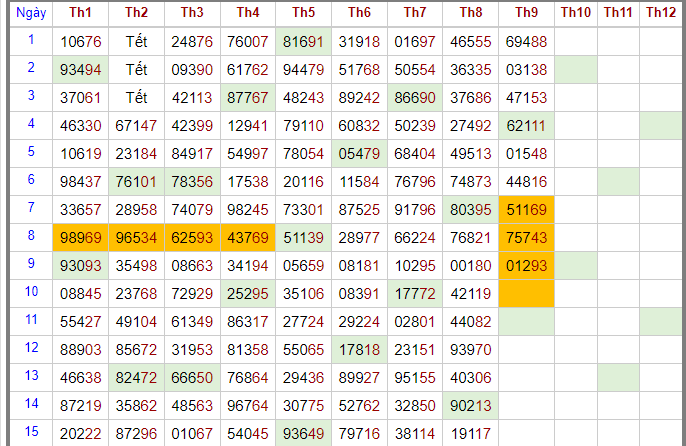Click green cell 93494

tap(81, 69)
